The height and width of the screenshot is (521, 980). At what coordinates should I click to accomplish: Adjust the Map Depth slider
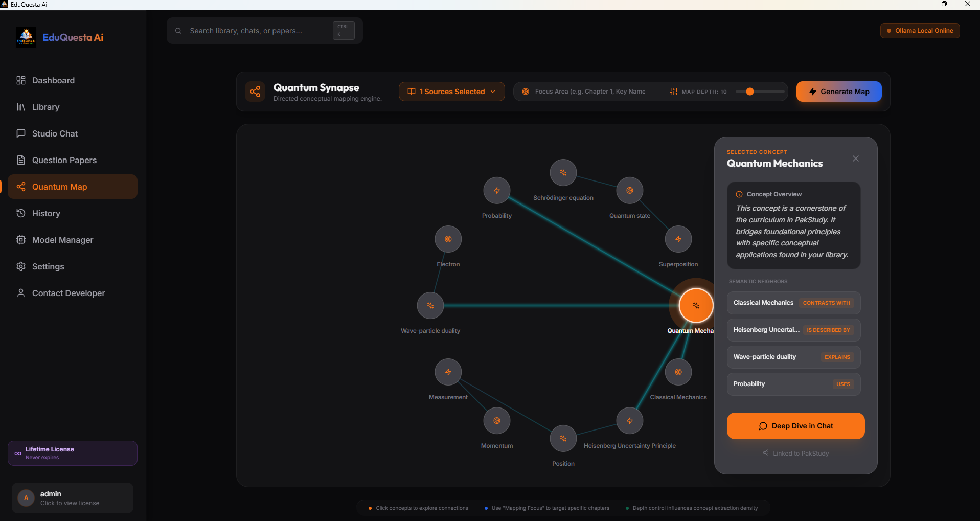(x=749, y=92)
